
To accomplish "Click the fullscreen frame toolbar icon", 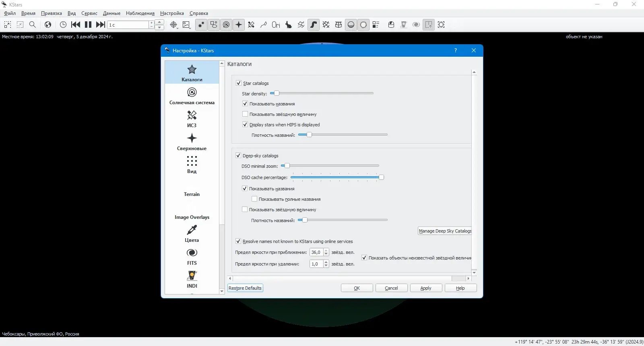I will 441,25.
